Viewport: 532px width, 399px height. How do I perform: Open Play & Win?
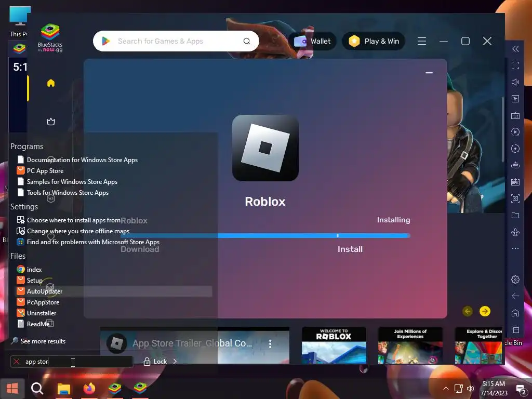point(374,41)
